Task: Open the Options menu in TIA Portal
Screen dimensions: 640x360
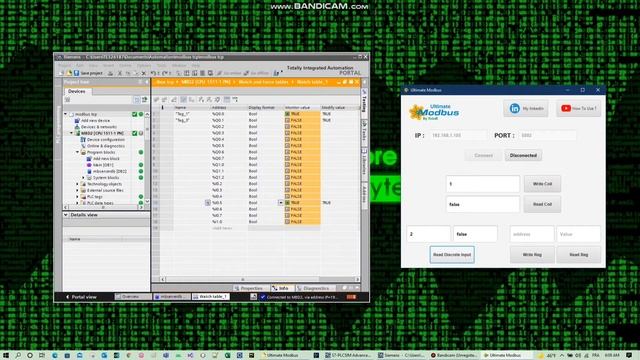Action: pos(144,65)
